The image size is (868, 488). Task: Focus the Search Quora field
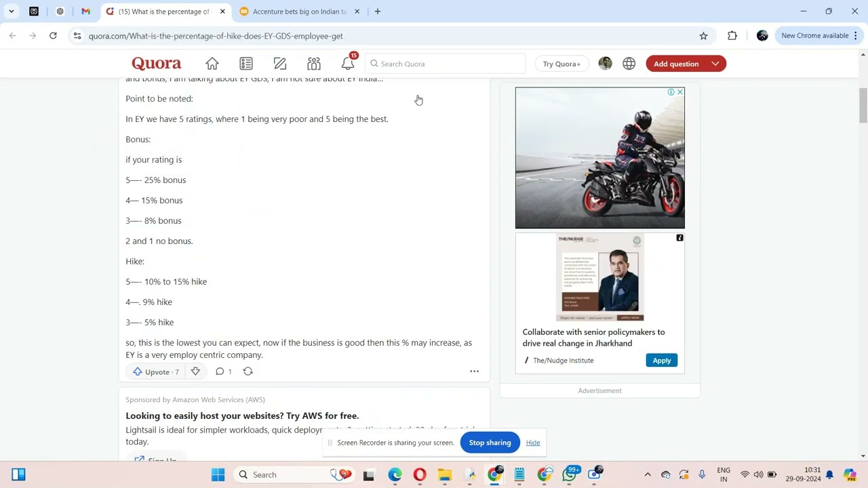(x=446, y=64)
